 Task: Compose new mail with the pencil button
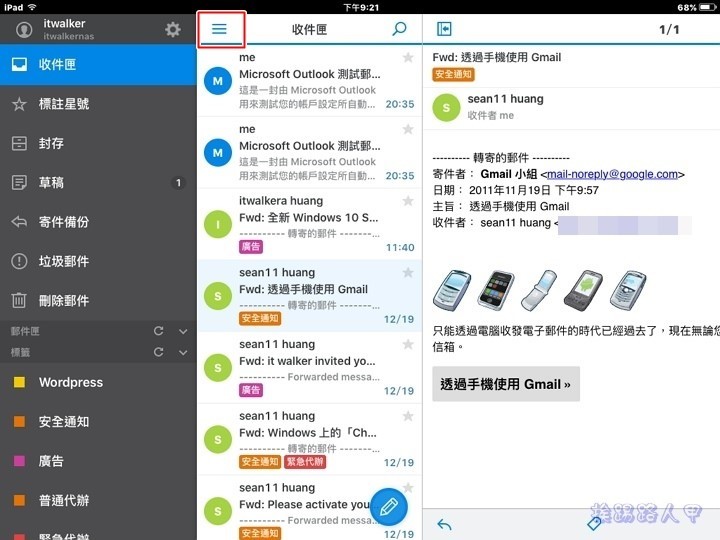pyautogui.click(x=388, y=507)
